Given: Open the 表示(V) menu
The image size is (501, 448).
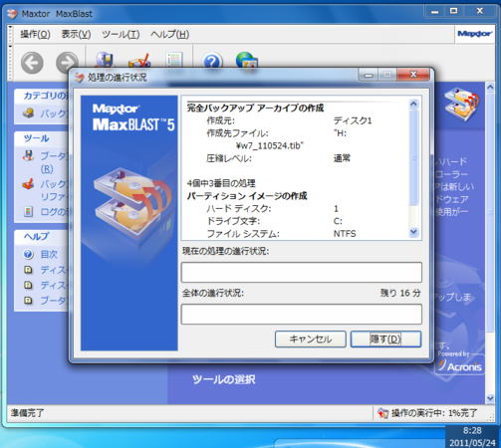Looking at the screenshot, I should [76, 34].
